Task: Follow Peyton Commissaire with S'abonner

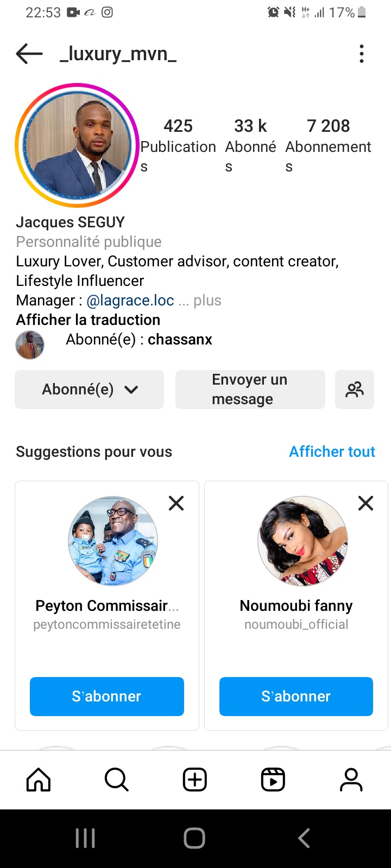Action: 107,697
